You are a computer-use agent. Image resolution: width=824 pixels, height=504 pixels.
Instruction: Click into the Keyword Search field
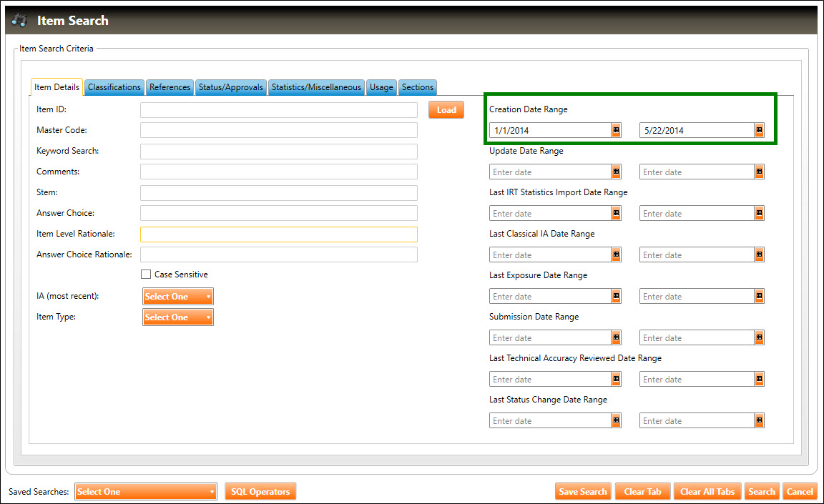click(x=278, y=152)
